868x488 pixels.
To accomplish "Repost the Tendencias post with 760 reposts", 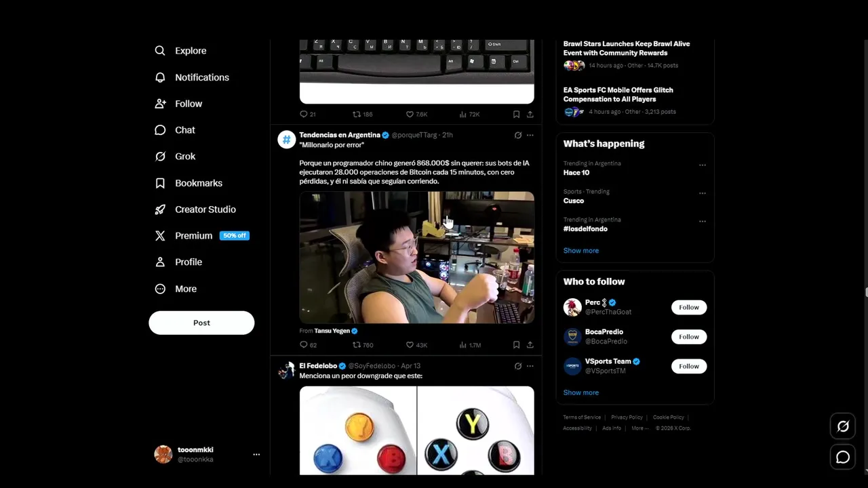I will tap(363, 345).
